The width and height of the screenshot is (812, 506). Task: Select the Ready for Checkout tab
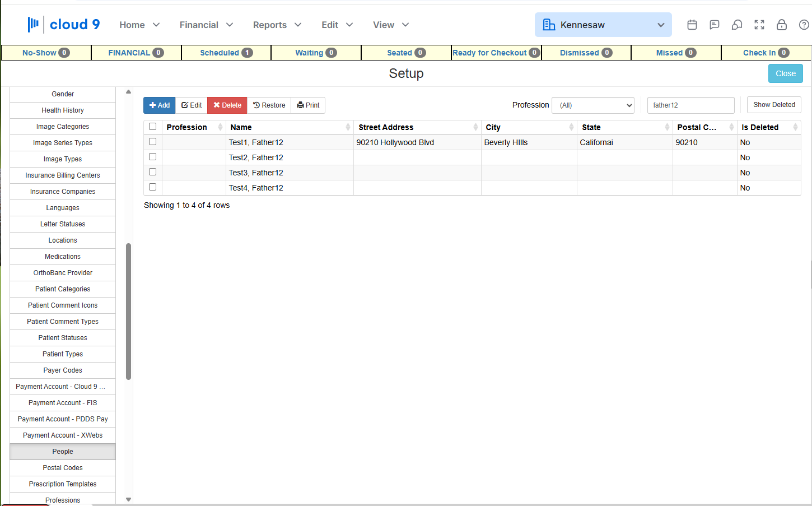(496, 53)
